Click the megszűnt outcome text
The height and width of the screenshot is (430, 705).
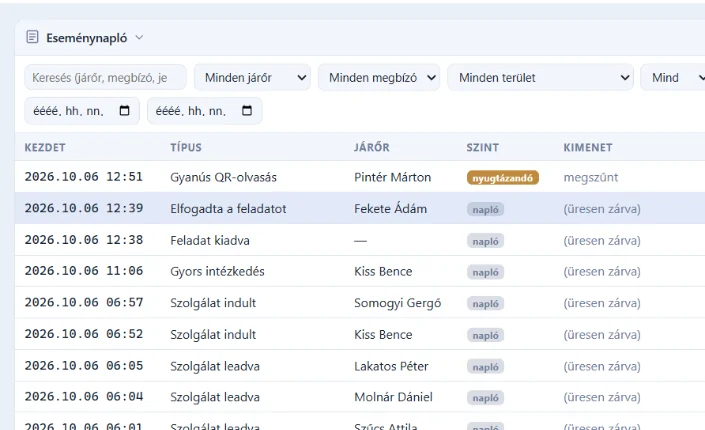591,178
